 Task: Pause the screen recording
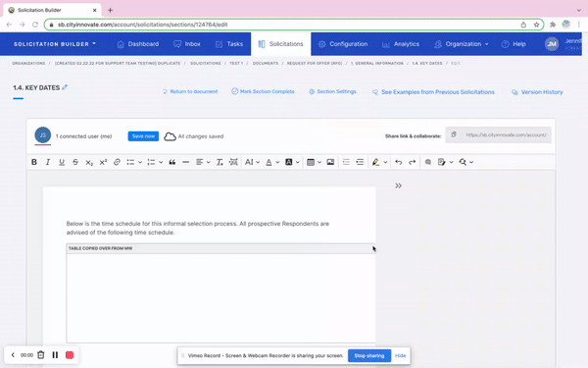55,355
